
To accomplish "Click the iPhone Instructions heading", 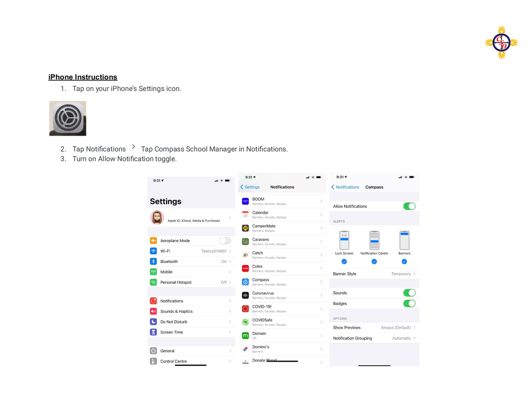I will 83,77.
